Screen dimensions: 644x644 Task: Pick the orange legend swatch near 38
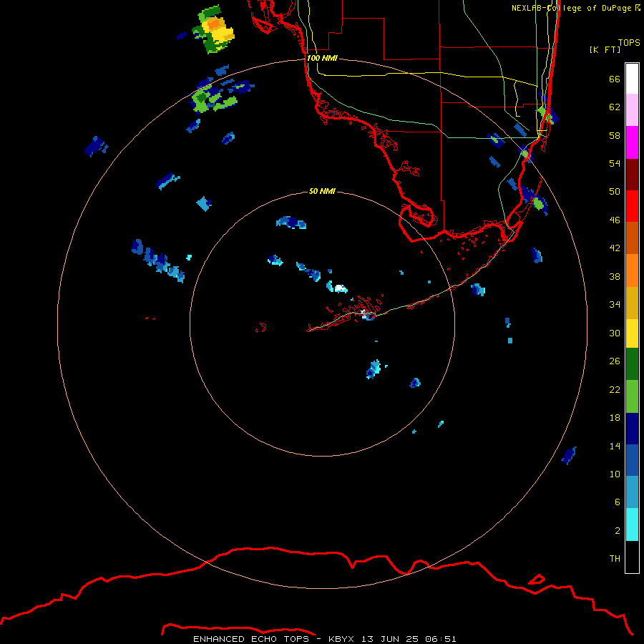coord(632,270)
